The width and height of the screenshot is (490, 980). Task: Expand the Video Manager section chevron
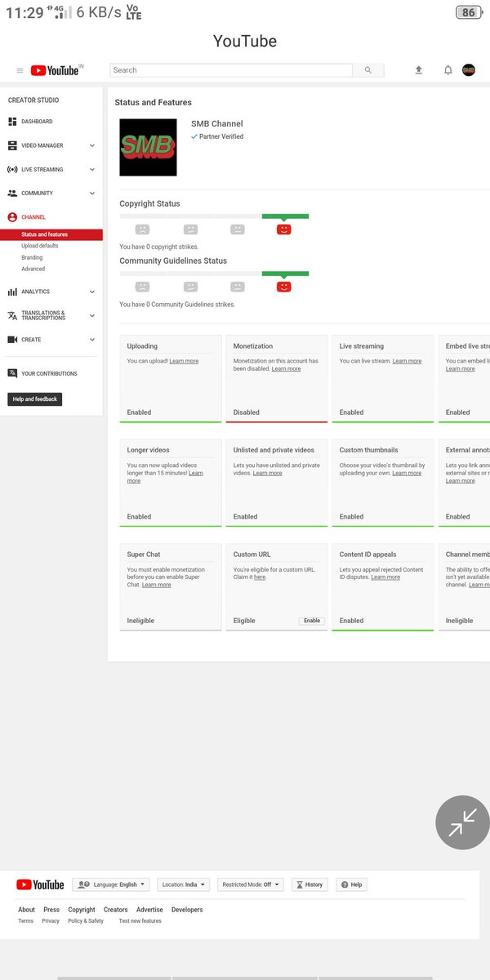coord(92,145)
